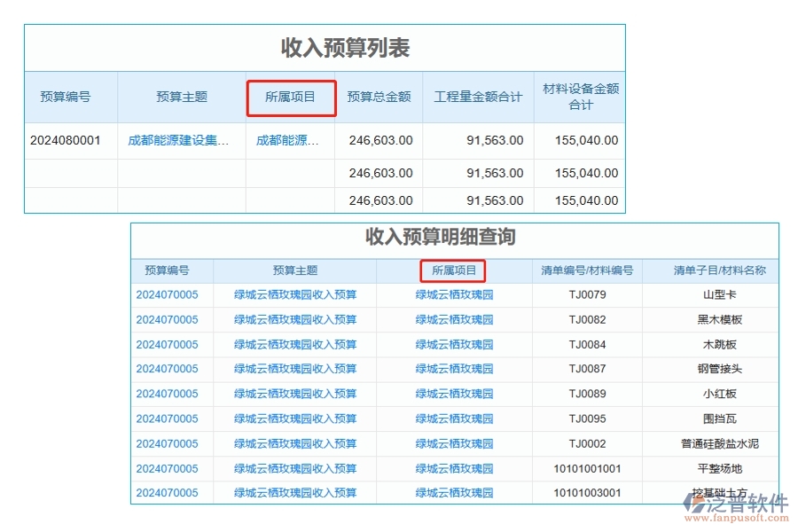This screenshot has height=532, width=798.
Task: Open 2024070005 link in the 钢管接头 row
Action: click(x=172, y=369)
